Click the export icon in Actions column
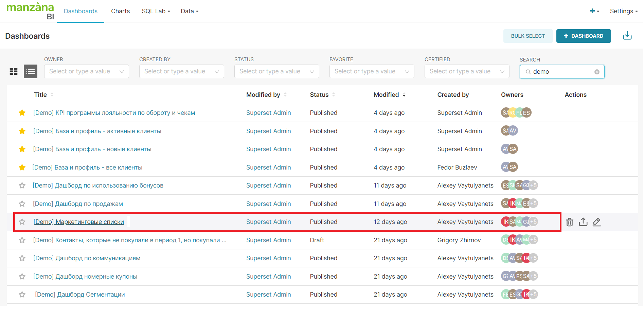This screenshot has height=318, width=644. coord(583,222)
